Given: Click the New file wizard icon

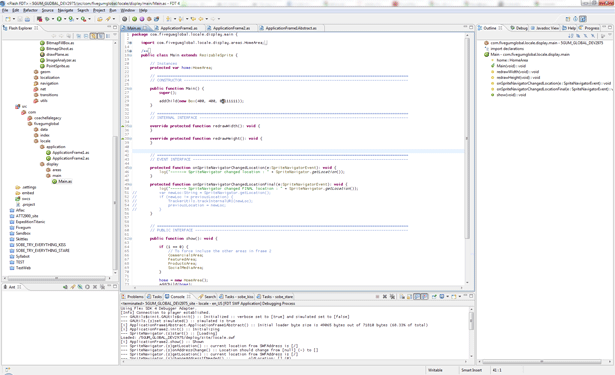Looking at the screenshot, I should [x=7, y=19].
